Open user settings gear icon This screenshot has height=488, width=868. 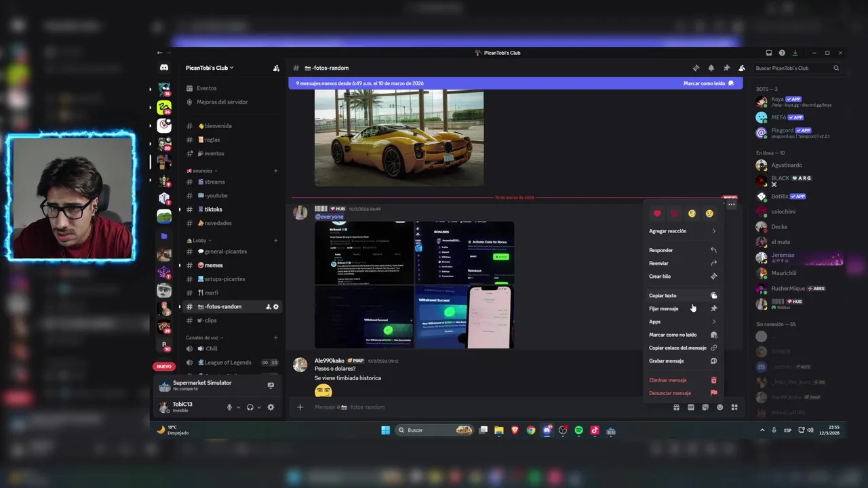coord(271,407)
